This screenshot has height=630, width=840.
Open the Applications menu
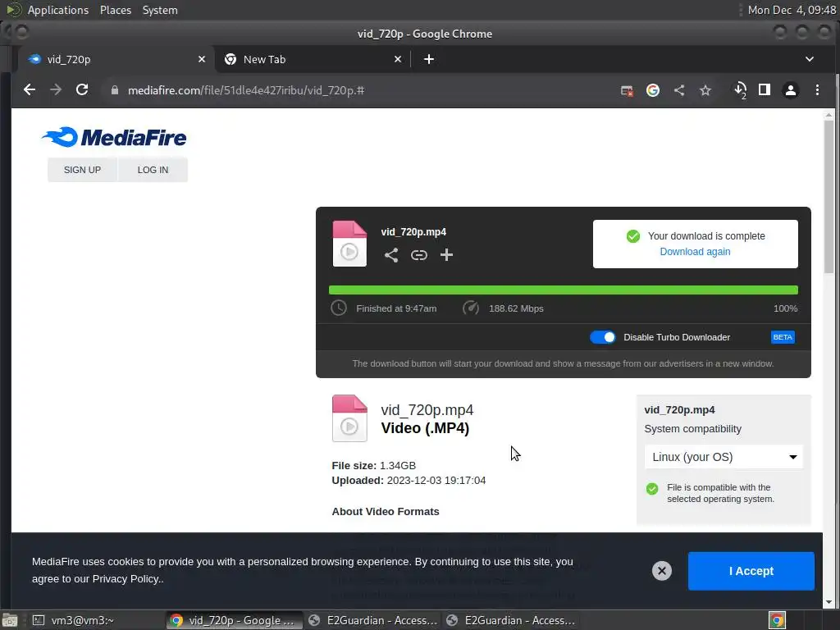58,10
